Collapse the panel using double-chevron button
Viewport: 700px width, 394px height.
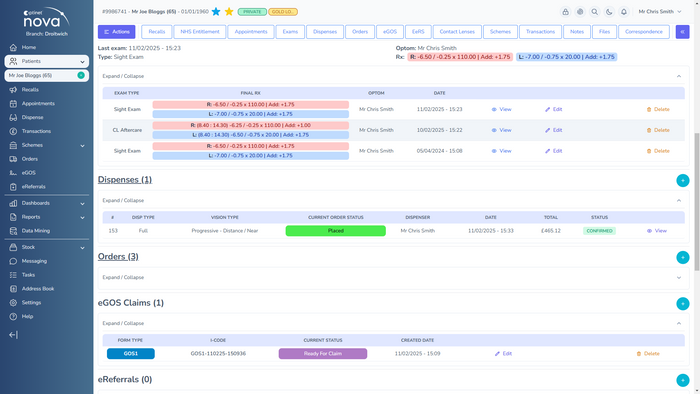[x=682, y=32]
